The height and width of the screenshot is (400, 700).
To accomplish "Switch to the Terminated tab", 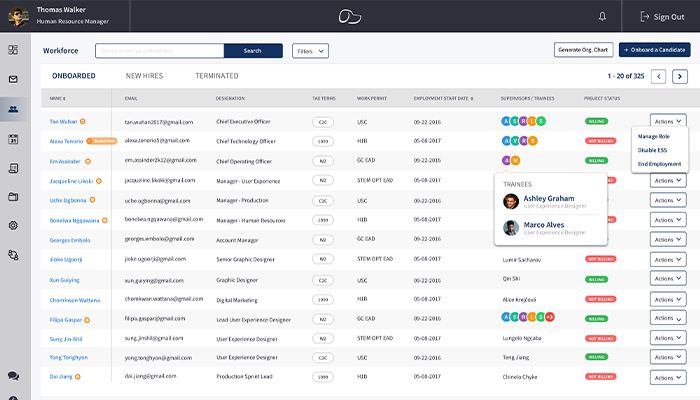I will pos(217,76).
